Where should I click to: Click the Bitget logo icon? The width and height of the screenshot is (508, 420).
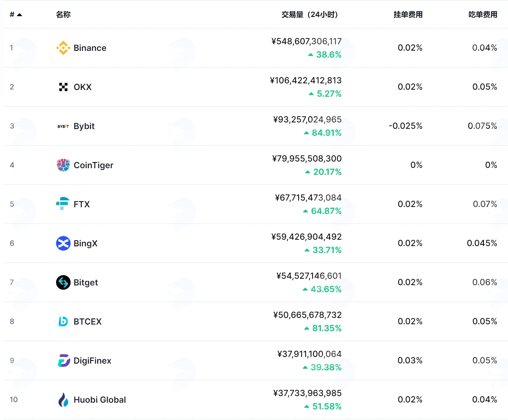tap(63, 282)
